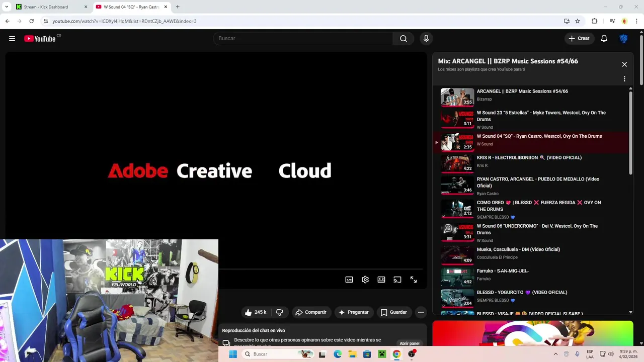Image resolution: width=644 pixels, height=362 pixels.
Task: Open the mix playlist options menu
Action: pyautogui.click(x=624, y=79)
